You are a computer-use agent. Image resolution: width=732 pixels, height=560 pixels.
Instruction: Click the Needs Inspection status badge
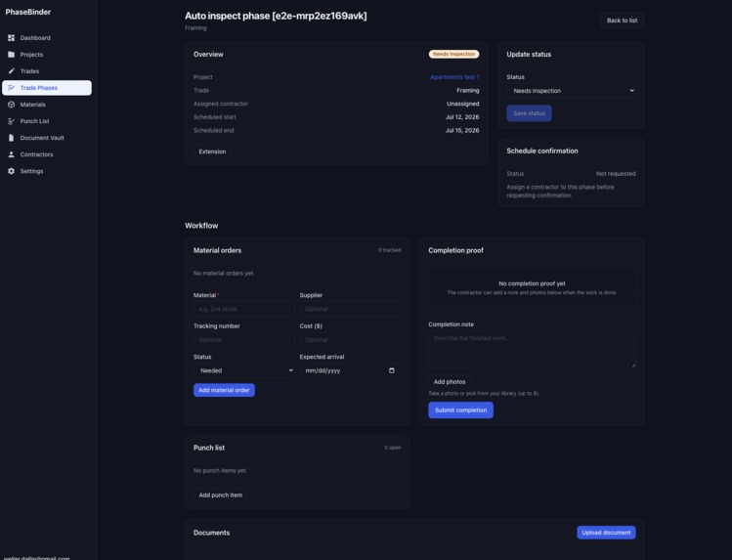click(453, 54)
